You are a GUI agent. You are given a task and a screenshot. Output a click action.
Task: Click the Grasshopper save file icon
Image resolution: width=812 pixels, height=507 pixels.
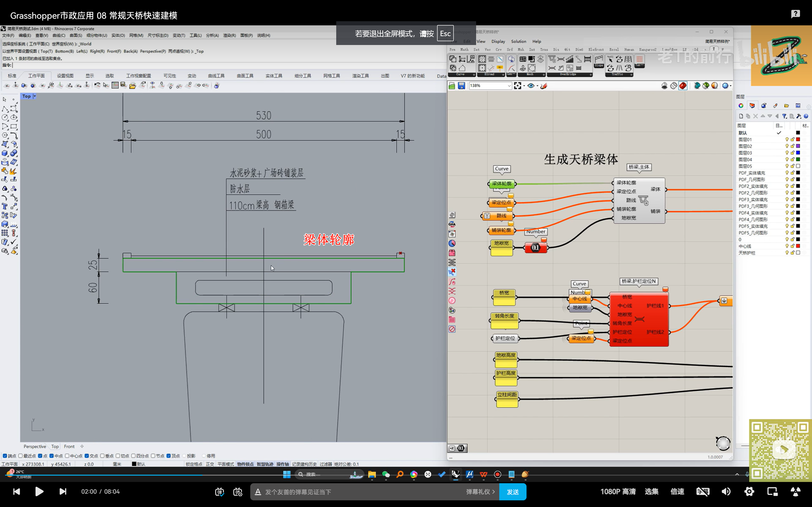(x=462, y=86)
